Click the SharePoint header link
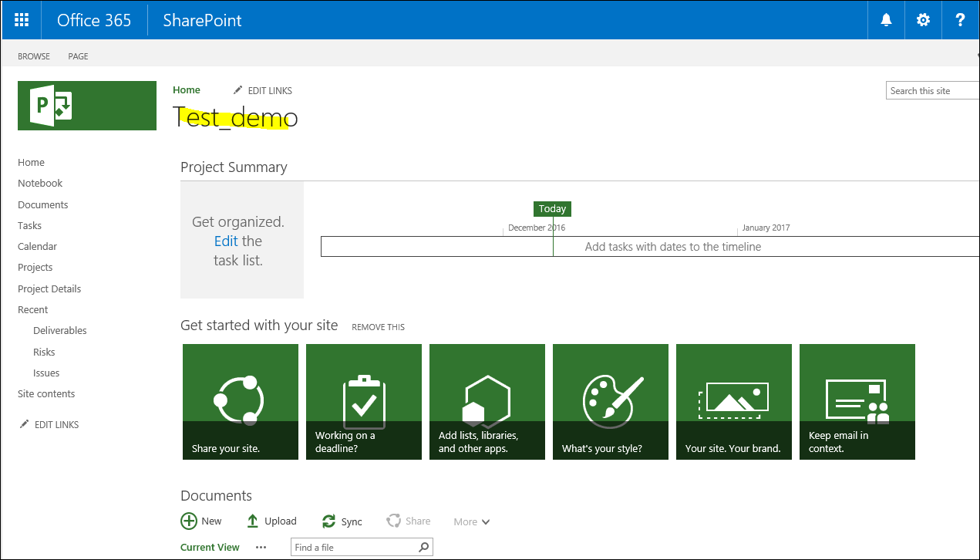 point(202,20)
